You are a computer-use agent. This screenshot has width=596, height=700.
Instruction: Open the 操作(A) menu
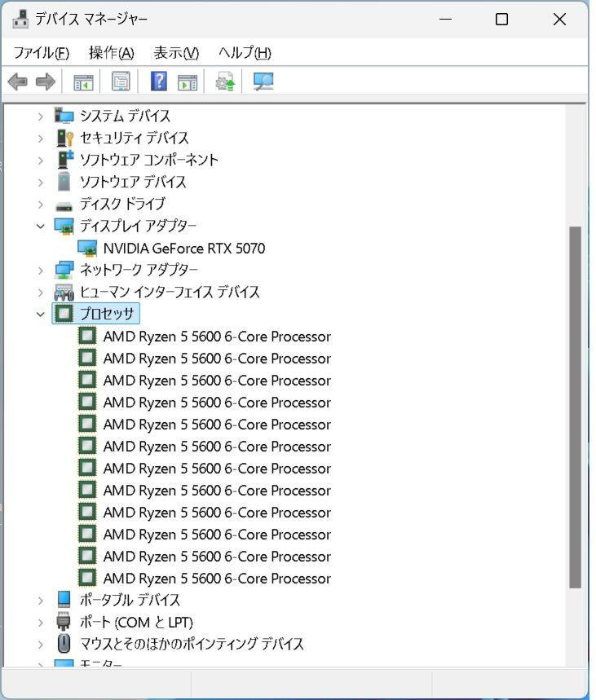click(111, 53)
